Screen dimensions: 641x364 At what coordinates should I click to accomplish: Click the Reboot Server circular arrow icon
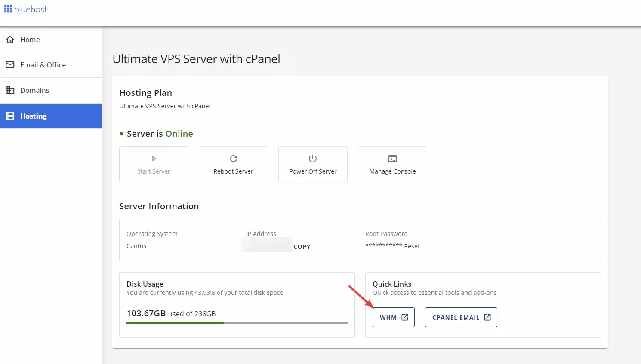pyautogui.click(x=234, y=159)
